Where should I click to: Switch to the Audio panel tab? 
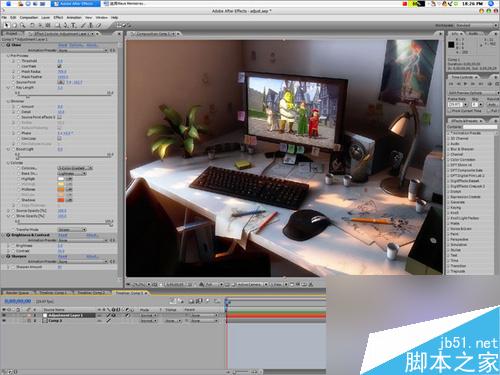coord(474,34)
